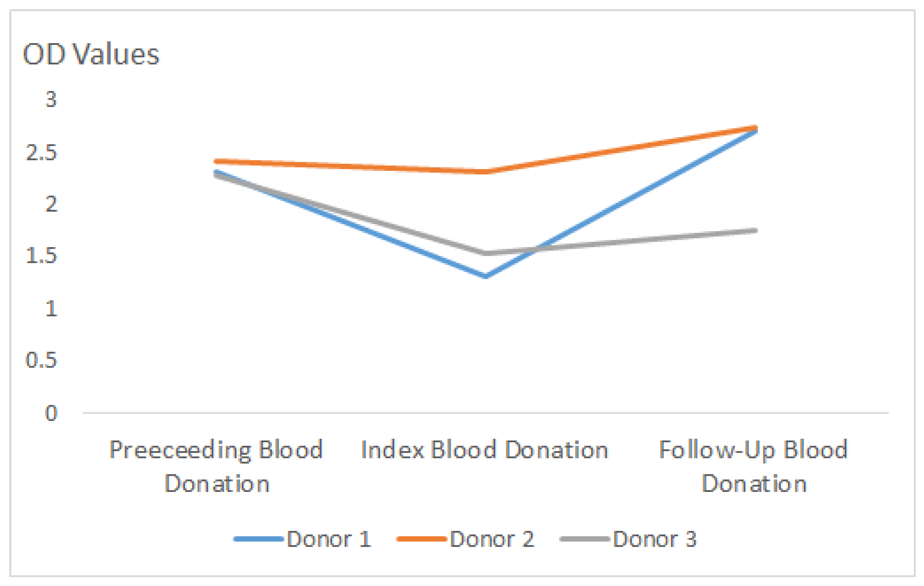Click the y-axis value 0
The image size is (924, 586).
tap(51, 413)
